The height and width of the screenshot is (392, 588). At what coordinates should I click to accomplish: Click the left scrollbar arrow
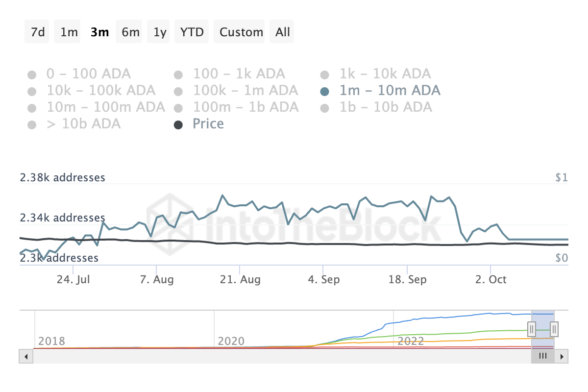click(25, 356)
